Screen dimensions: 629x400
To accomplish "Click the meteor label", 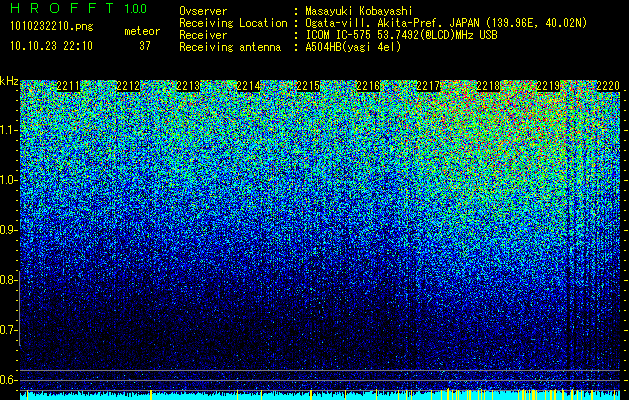I will point(142,31).
